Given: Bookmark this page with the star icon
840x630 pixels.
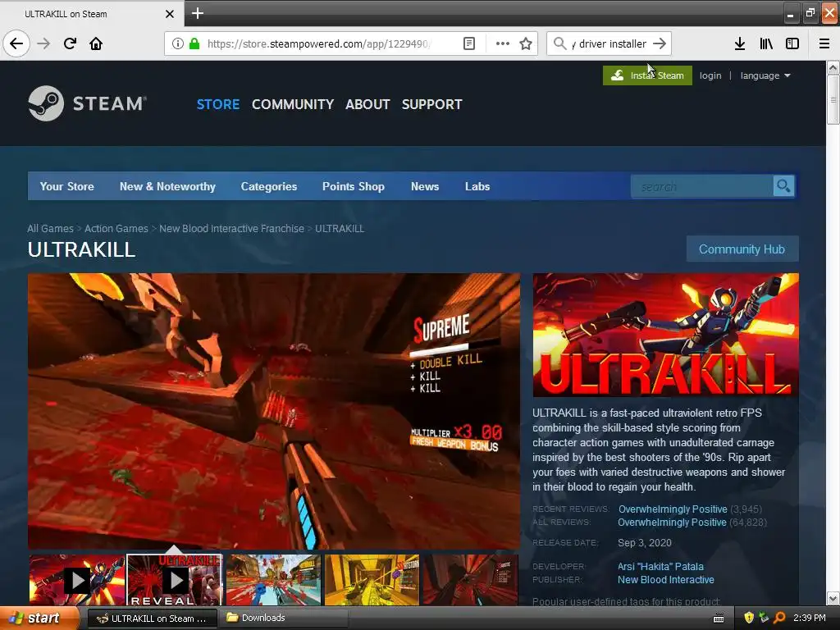Looking at the screenshot, I should [x=526, y=43].
